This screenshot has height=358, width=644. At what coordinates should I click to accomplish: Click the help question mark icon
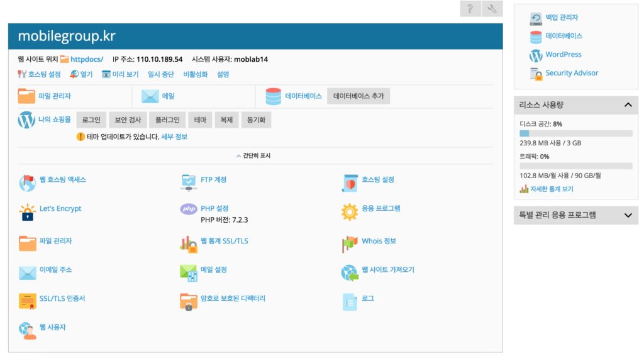[470, 9]
